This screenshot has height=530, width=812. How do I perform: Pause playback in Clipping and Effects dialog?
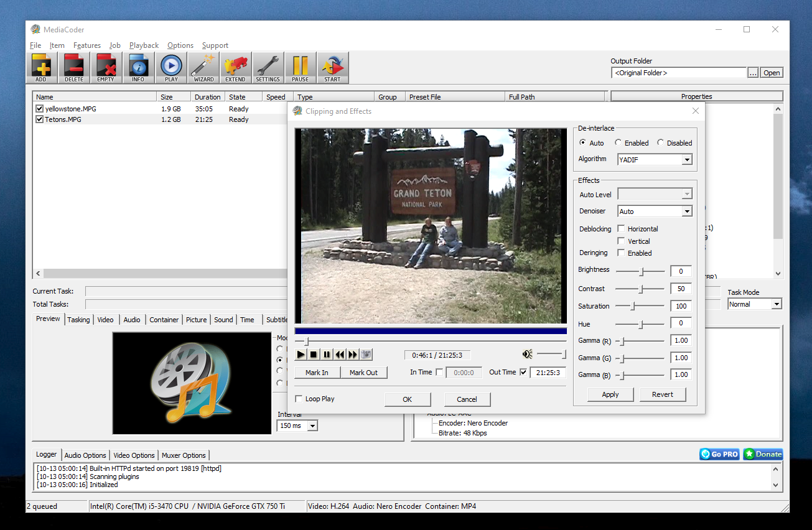coord(327,355)
